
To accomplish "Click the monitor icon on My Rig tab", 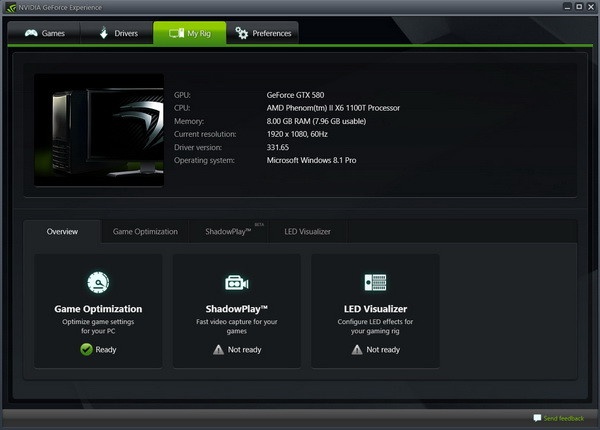I will click(x=176, y=33).
